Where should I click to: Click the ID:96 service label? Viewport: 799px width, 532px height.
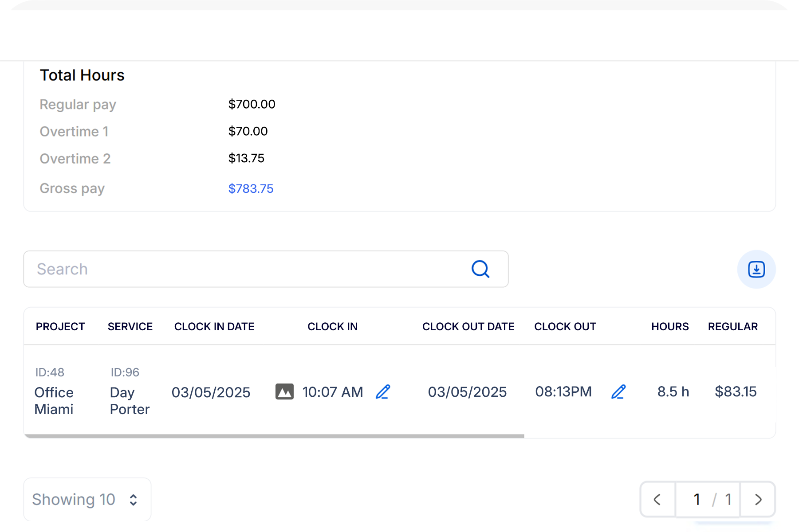(x=125, y=372)
